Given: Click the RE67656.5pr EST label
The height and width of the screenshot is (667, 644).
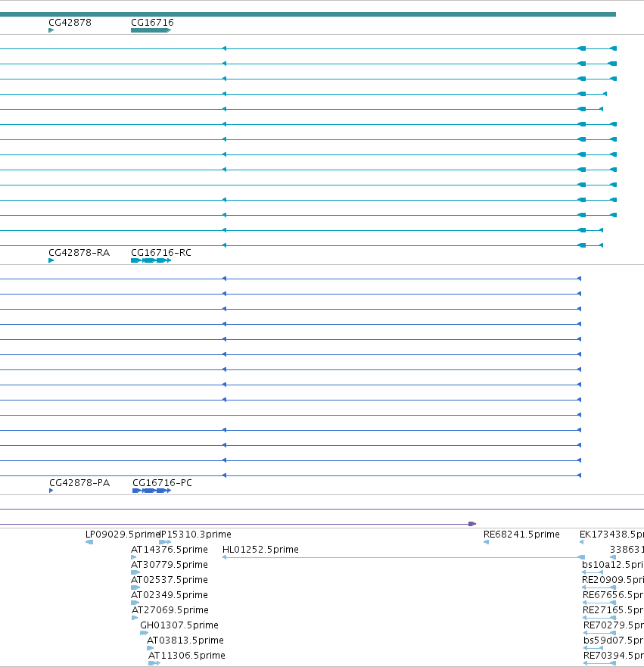Looking at the screenshot, I should [614, 594].
